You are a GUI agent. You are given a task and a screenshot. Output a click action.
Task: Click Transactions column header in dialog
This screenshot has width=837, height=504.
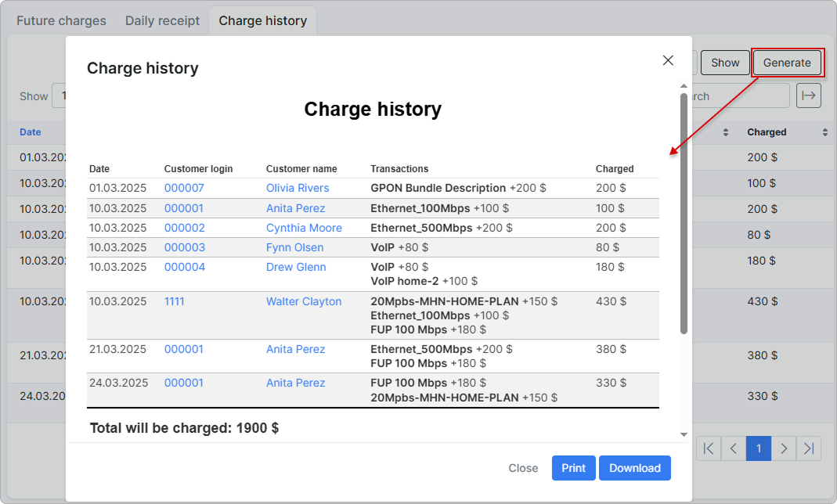[399, 168]
